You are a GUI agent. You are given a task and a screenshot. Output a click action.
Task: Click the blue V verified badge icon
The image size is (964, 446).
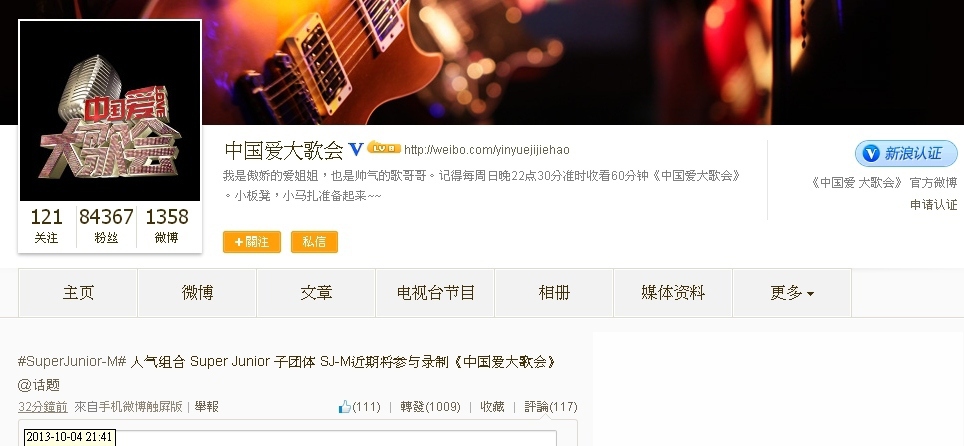tap(356, 149)
